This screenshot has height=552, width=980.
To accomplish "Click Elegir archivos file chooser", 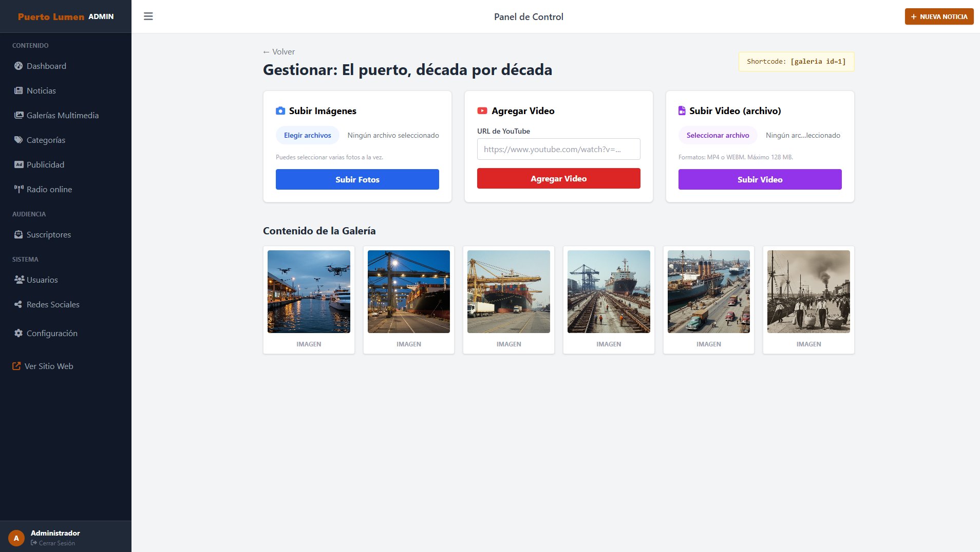I will pyautogui.click(x=308, y=135).
